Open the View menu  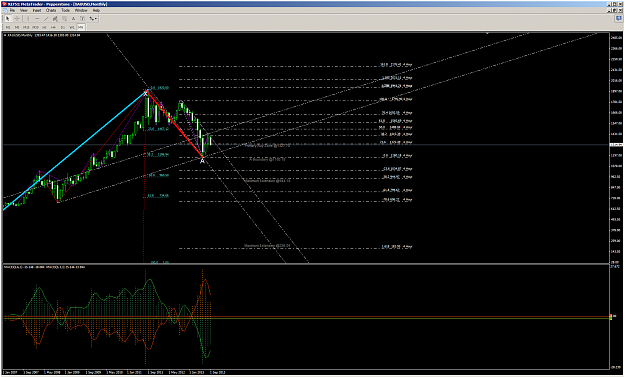point(24,10)
